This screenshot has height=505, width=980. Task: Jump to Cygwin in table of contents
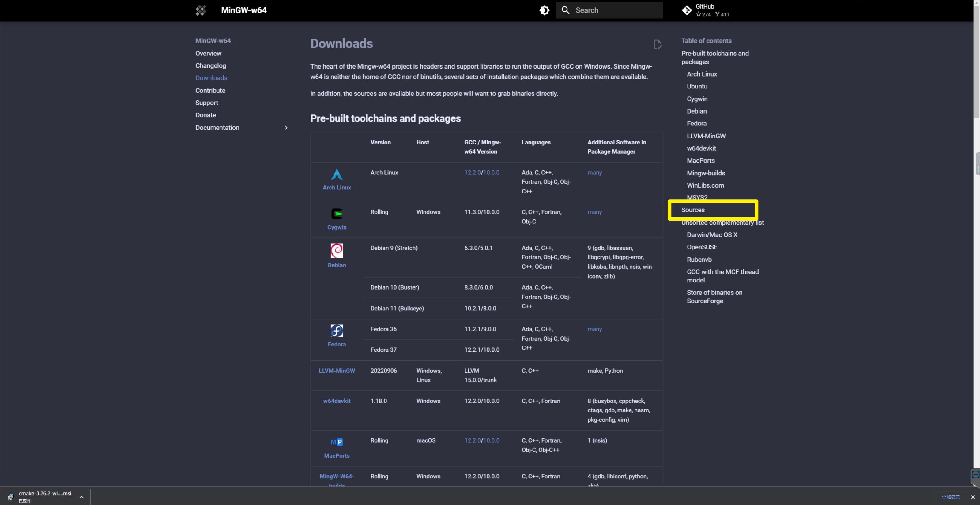point(697,99)
